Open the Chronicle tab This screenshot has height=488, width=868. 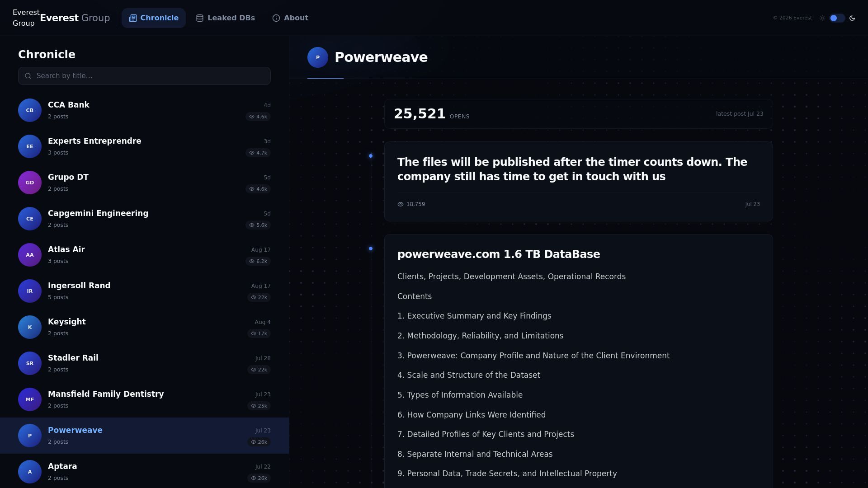[154, 18]
